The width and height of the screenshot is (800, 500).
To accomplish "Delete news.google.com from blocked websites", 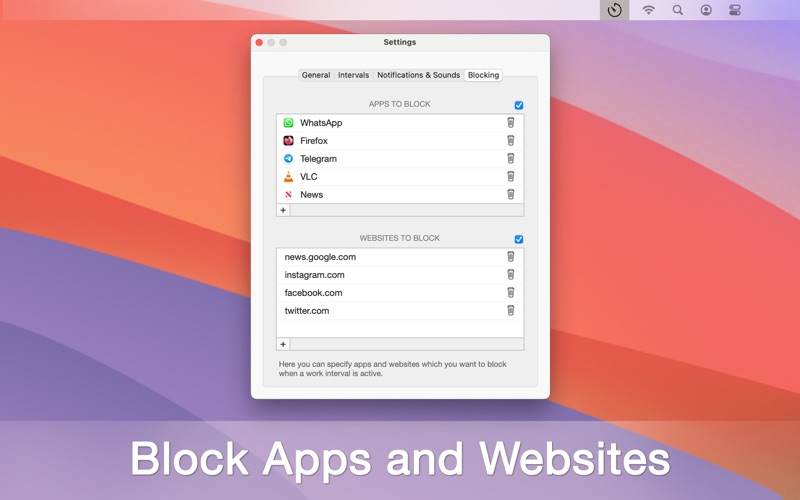I will coord(510,257).
